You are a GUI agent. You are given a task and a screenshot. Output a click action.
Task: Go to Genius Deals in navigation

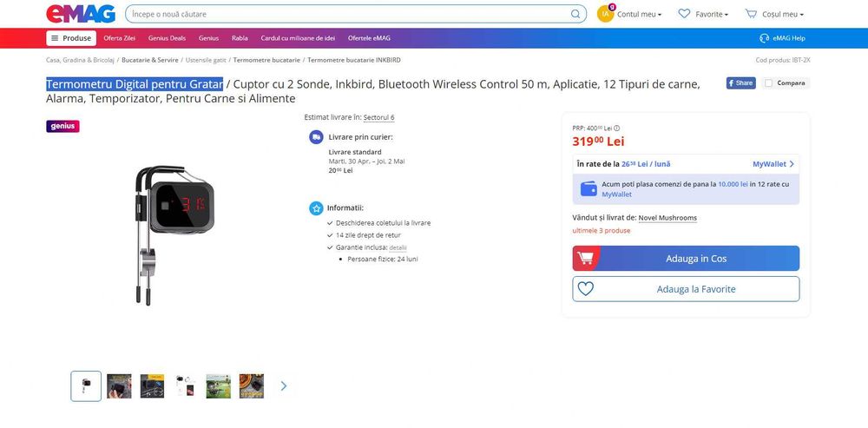tap(167, 38)
